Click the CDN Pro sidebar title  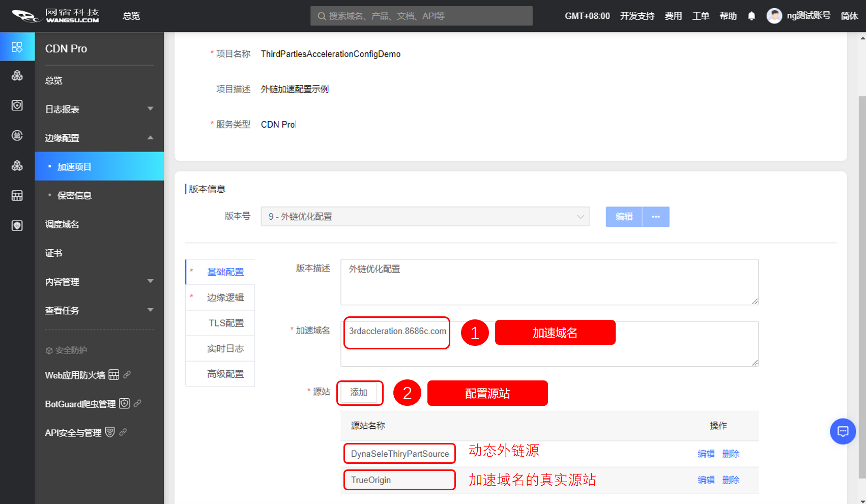coord(66,49)
